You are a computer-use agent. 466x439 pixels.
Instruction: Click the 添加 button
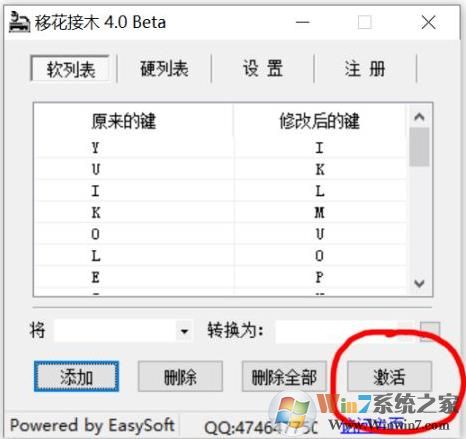76,376
